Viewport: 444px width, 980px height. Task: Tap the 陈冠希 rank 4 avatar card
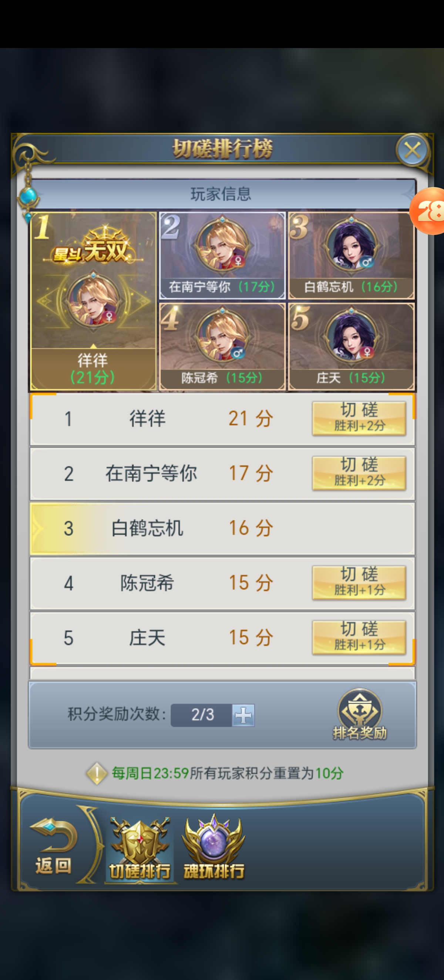click(x=222, y=347)
